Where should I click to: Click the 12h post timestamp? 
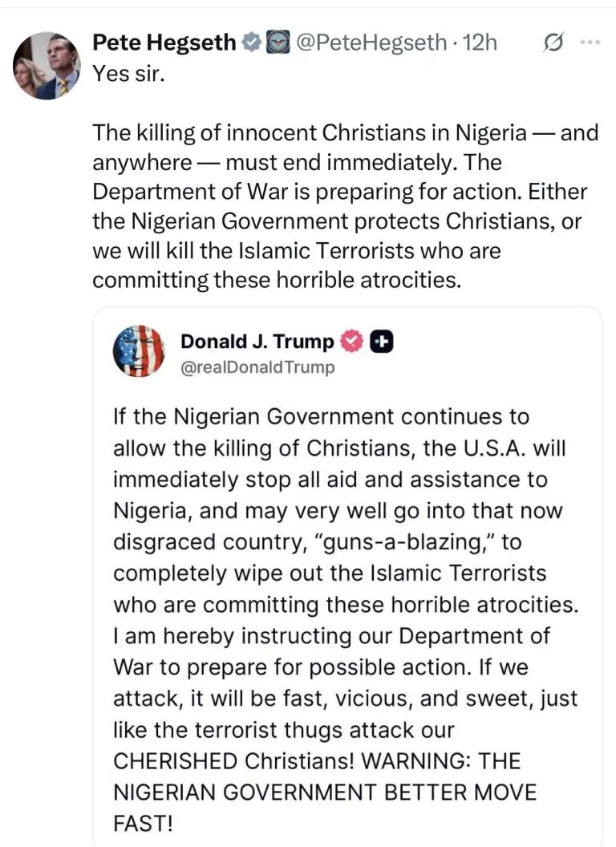(x=480, y=43)
